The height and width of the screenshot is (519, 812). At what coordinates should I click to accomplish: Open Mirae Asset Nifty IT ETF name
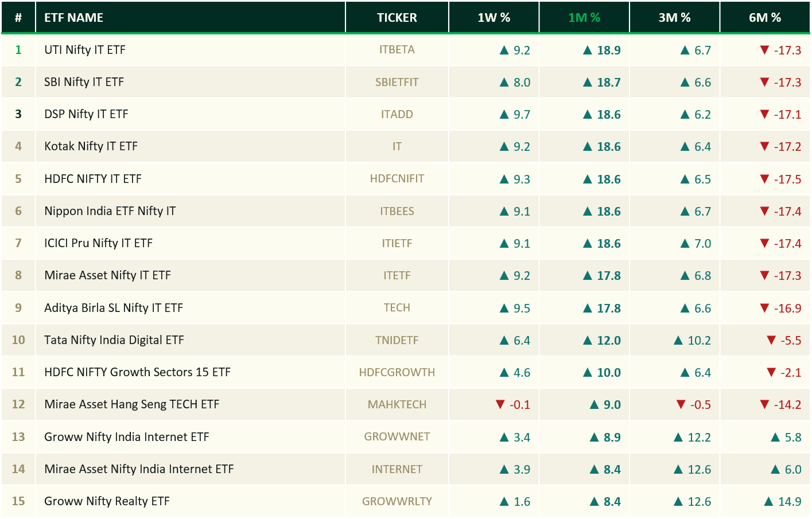coord(108,275)
